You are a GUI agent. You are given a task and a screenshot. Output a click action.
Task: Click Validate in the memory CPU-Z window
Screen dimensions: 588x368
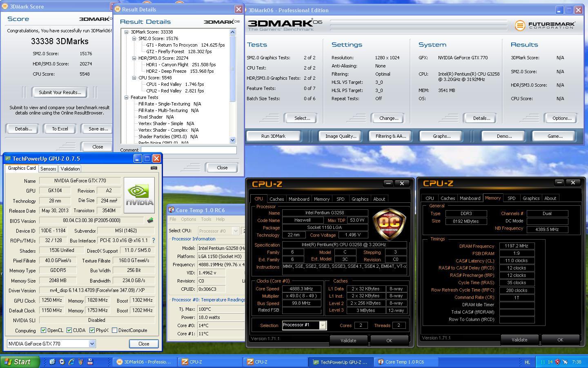(519, 340)
